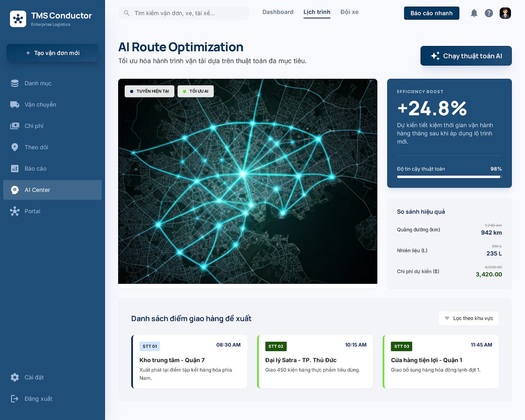
Task: Switch to the Dashboard tab
Action: (x=278, y=12)
